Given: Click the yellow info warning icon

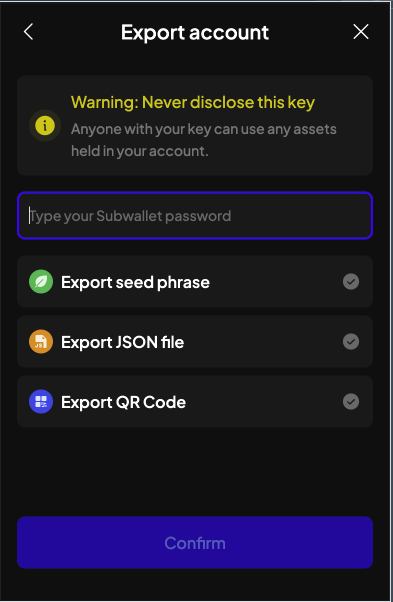Looking at the screenshot, I should pyautogui.click(x=45, y=126).
